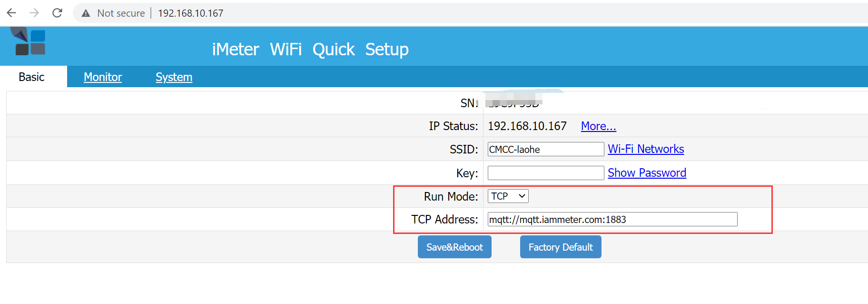Expand the Run Mode dropdown
This screenshot has height=304, width=868.
click(508, 196)
